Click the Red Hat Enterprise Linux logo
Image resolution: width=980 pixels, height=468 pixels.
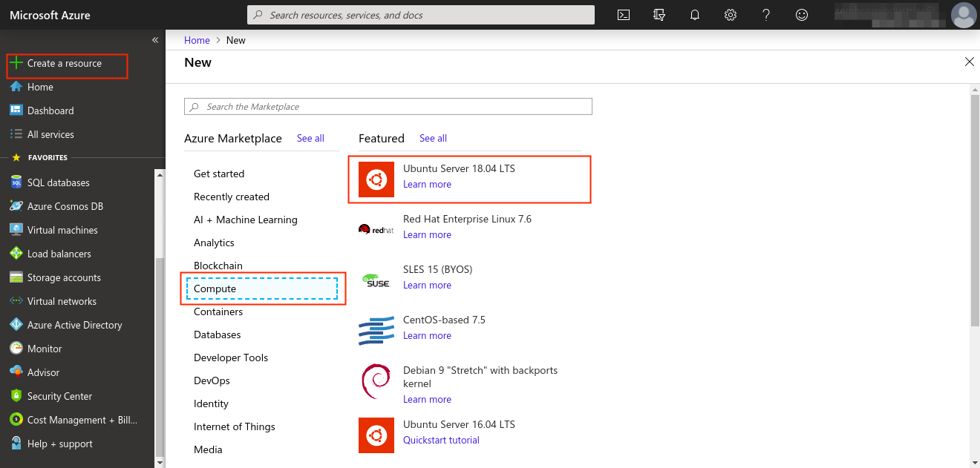point(376,230)
